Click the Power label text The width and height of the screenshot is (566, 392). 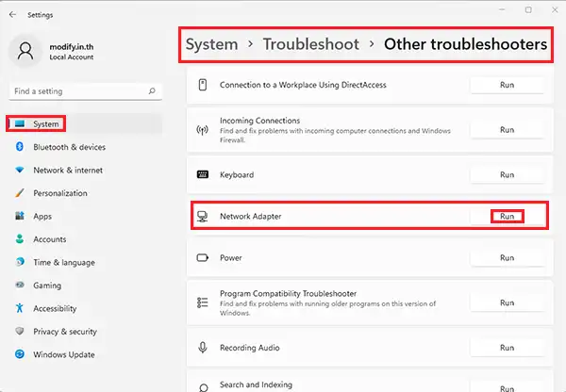tap(231, 258)
